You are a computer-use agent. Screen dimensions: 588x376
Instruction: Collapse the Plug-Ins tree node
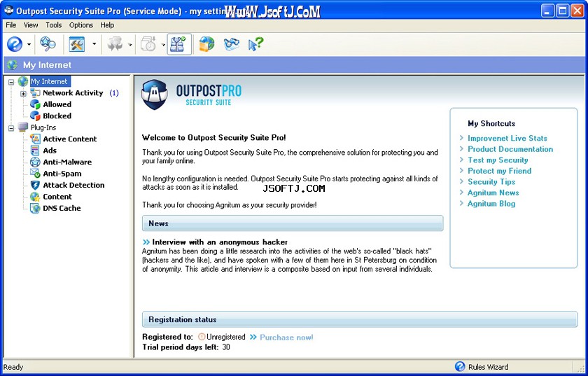pos(11,128)
